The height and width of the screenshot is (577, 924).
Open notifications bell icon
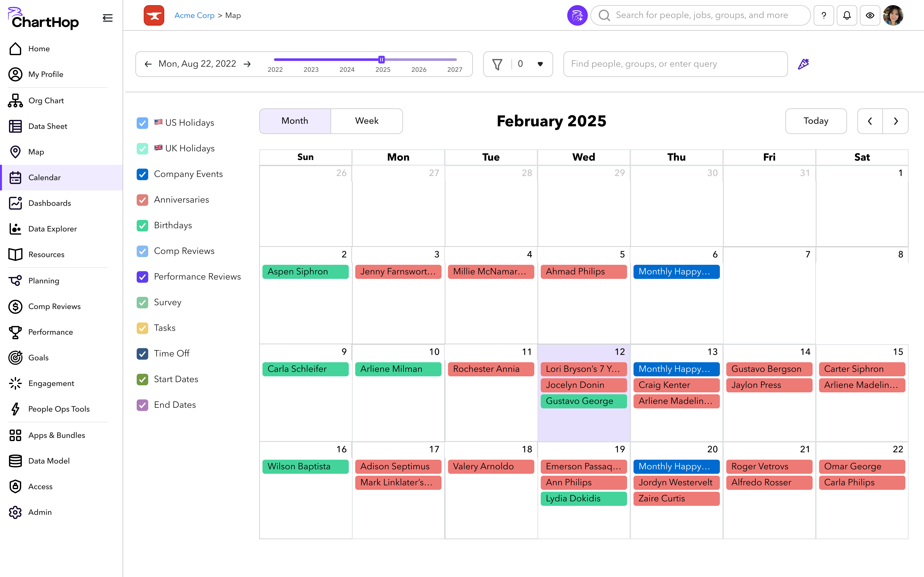[x=847, y=15]
